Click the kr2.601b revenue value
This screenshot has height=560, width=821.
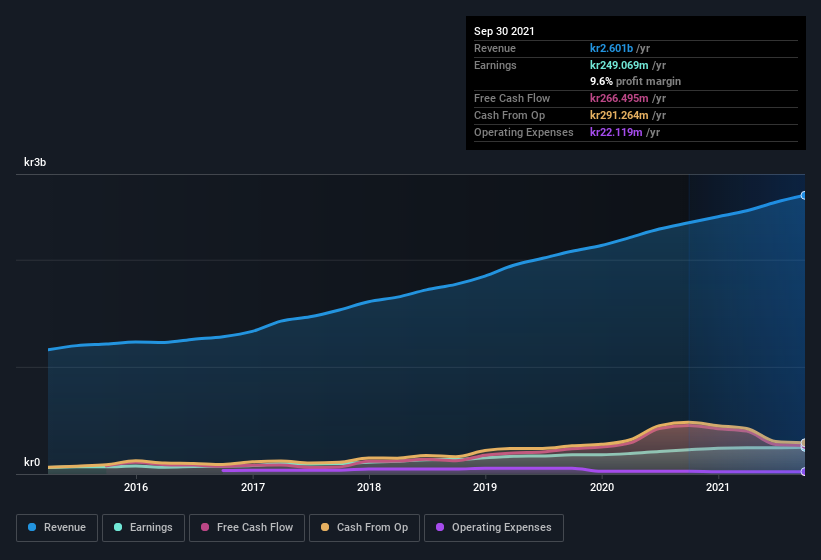612,48
